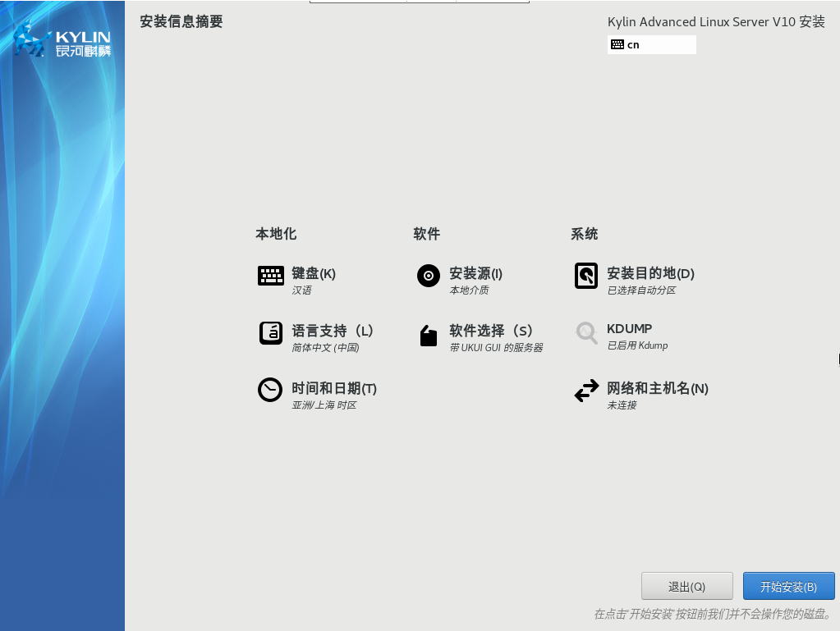Open 语言支持 (L) text label
Image resolution: width=840 pixels, height=631 pixels.
click(x=333, y=331)
